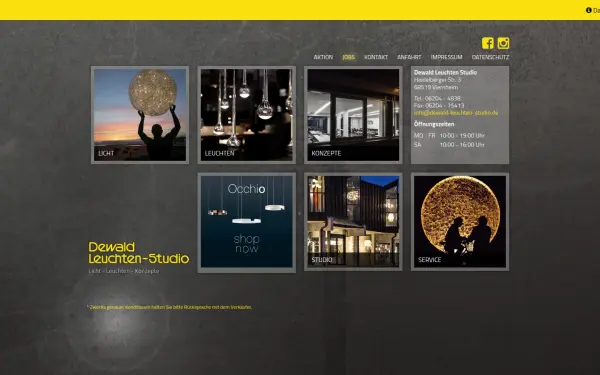Screen dimensions: 600x375
Task: View the IMPRESSUM page
Action: pyautogui.click(x=446, y=57)
